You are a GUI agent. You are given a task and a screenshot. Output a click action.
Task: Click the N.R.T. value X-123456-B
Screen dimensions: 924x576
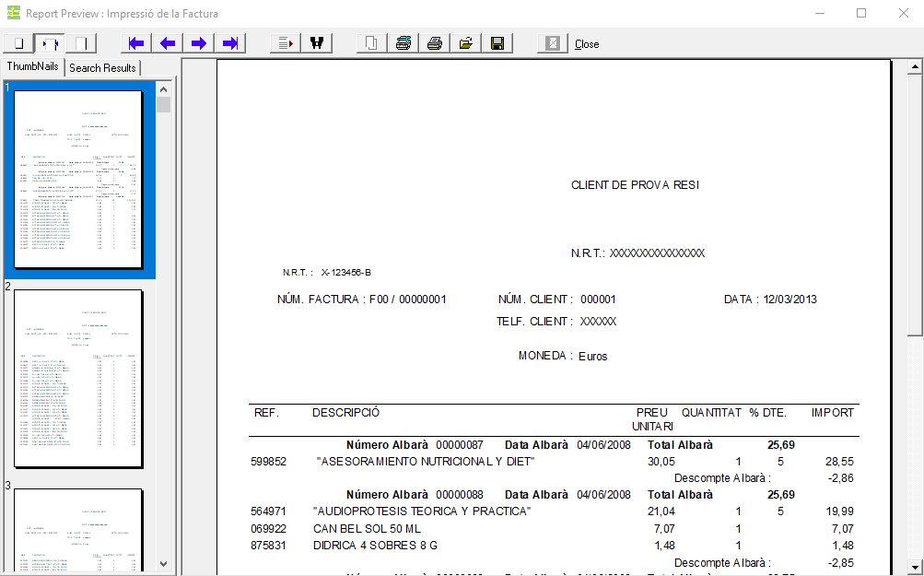(x=345, y=273)
